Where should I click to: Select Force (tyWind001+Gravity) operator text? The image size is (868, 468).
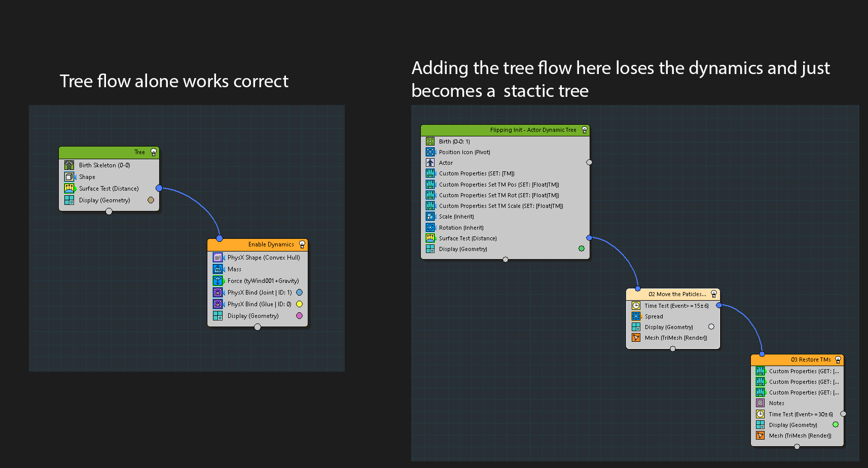coord(263,280)
